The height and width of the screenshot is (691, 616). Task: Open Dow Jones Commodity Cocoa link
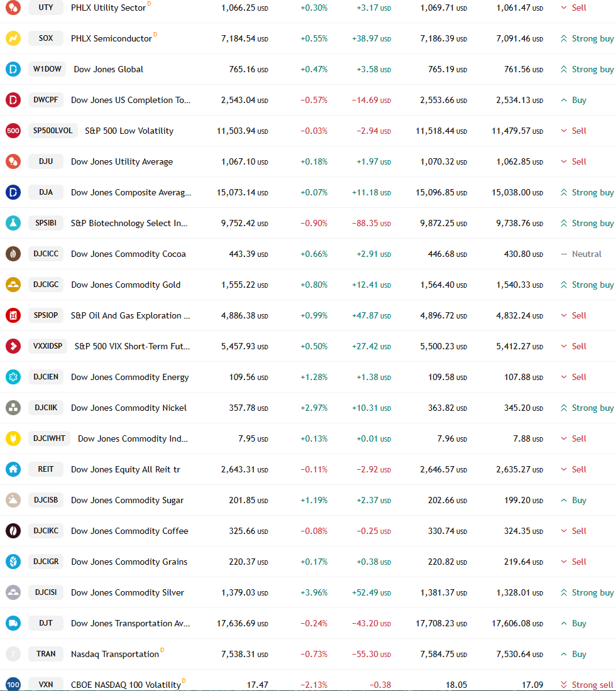(128, 254)
